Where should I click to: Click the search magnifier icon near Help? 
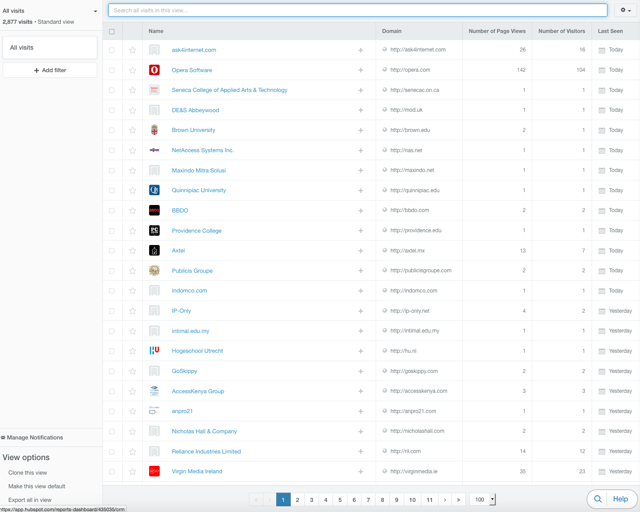598,499
